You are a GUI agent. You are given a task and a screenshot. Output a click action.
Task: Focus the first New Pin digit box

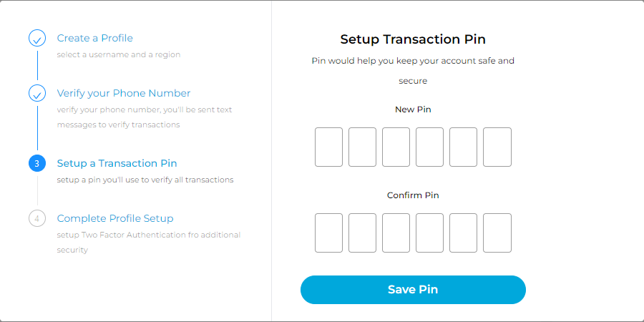(x=329, y=147)
